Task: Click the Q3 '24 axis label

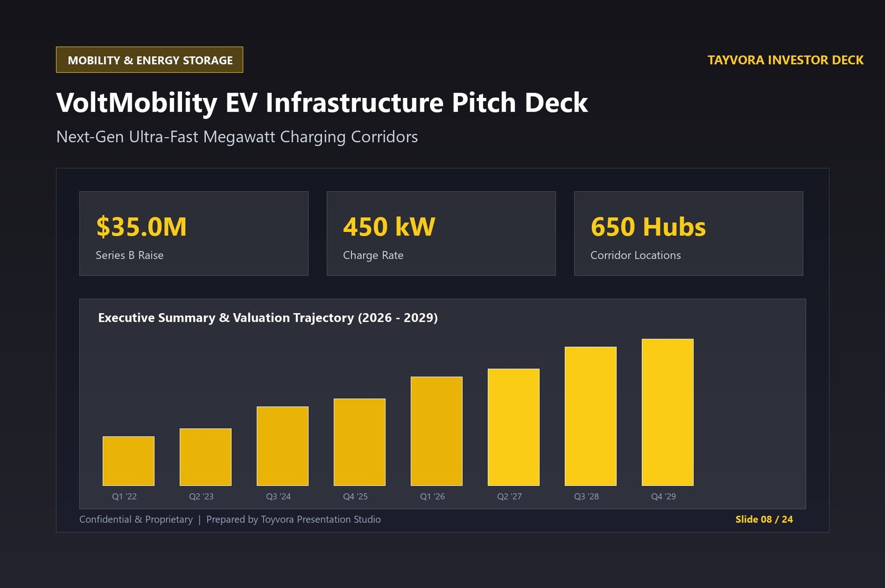Action: tap(278, 496)
